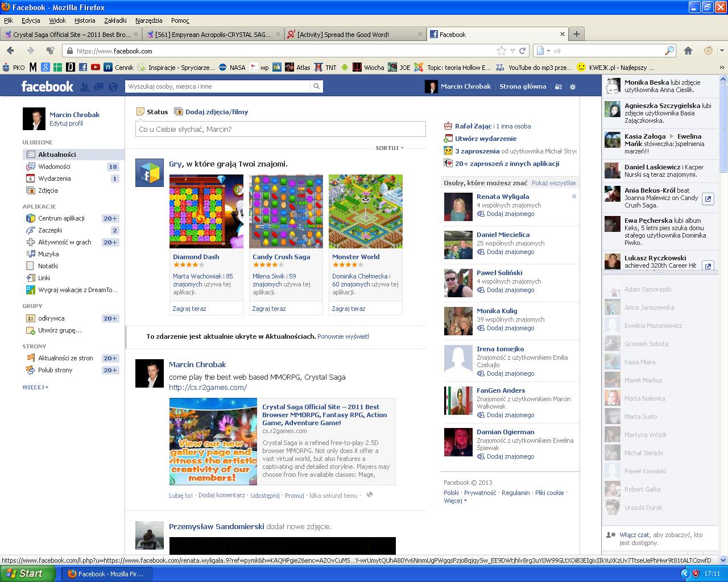Switch to Empyrean Acropolis tab
Screen dimensions: 728x582
coord(213,35)
